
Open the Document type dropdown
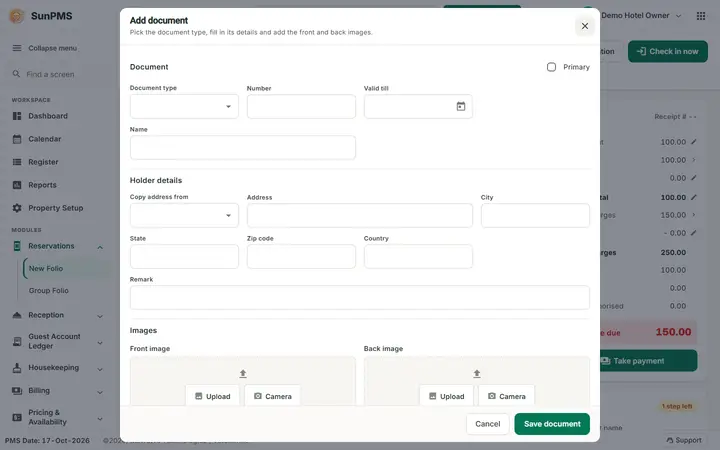(x=184, y=107)
